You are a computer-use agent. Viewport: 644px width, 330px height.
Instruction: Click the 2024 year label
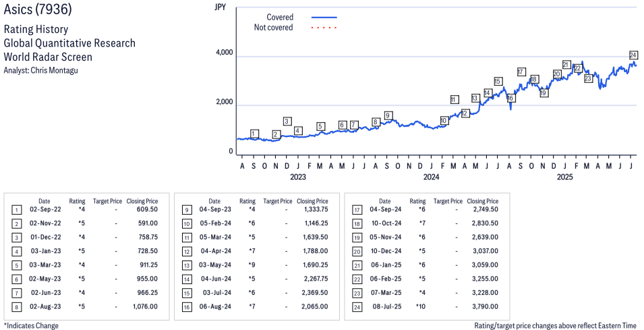pos(432,177)
